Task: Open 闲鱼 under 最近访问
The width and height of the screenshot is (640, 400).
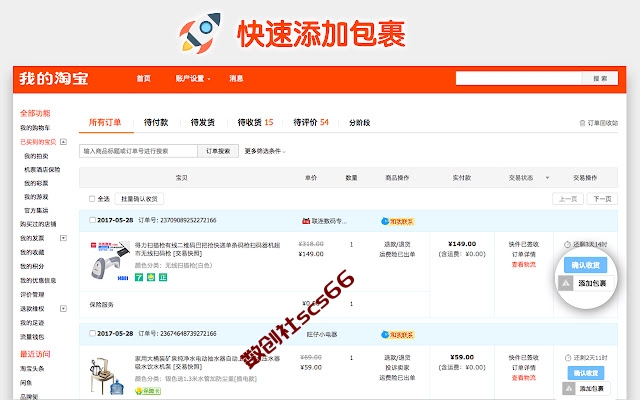Action: [26, 383]
